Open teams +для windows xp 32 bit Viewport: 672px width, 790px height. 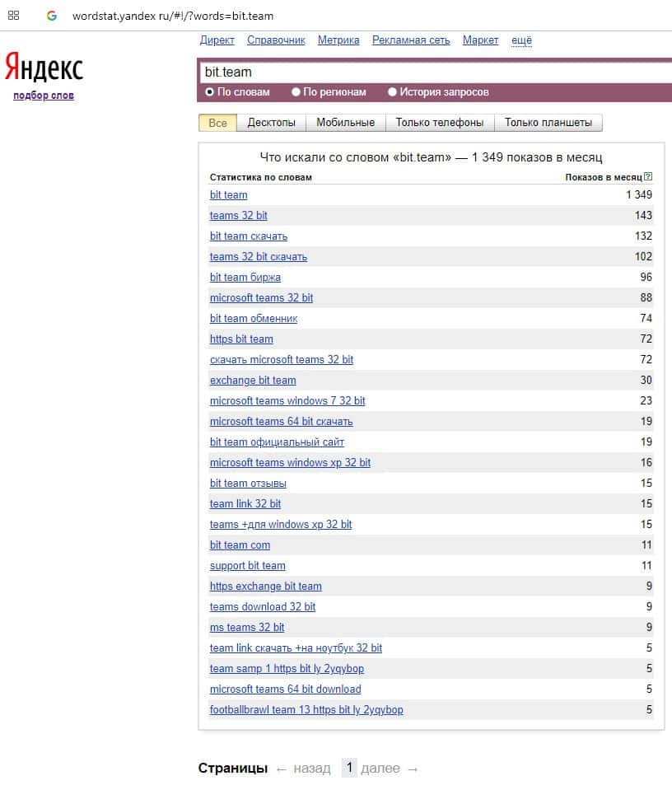(281, 525)
